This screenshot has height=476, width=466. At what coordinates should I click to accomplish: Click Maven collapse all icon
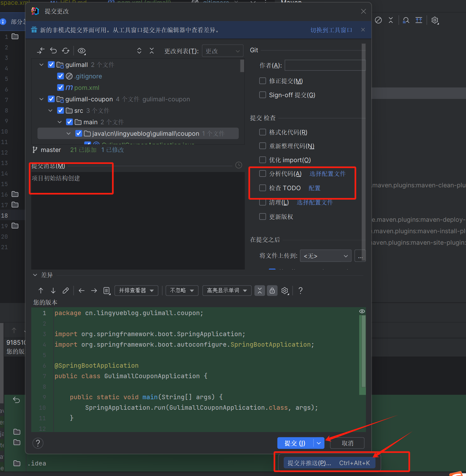[x=391, y=20]
